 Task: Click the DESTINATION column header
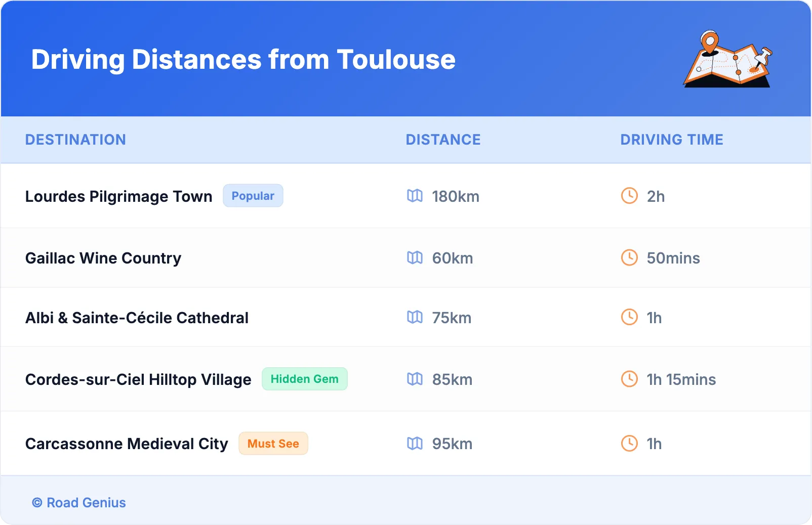point(75,140)
